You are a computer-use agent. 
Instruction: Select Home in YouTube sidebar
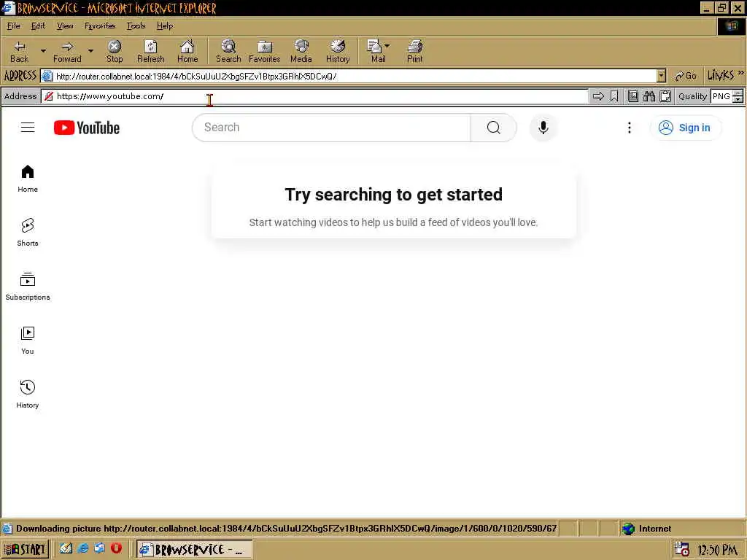pos(28,179)
